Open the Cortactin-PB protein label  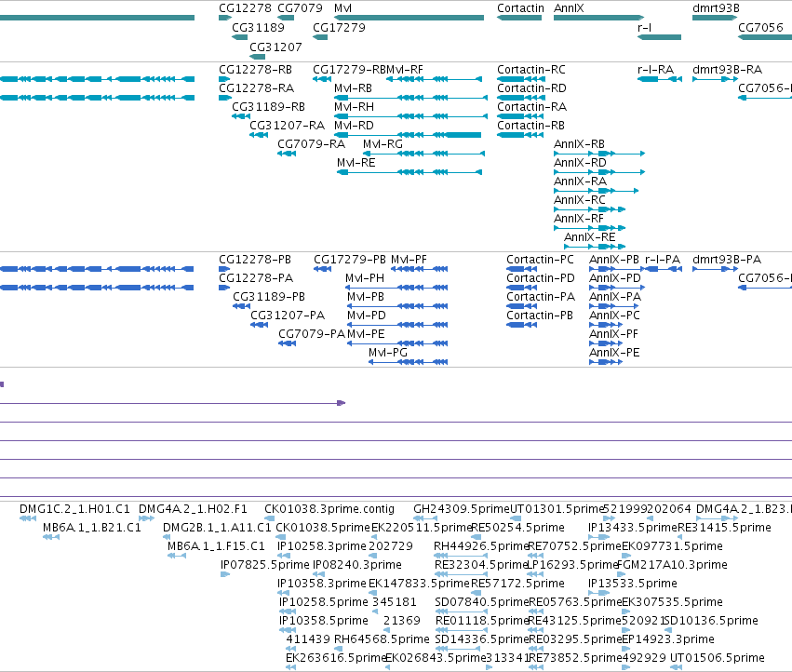(x=540, y=316)
